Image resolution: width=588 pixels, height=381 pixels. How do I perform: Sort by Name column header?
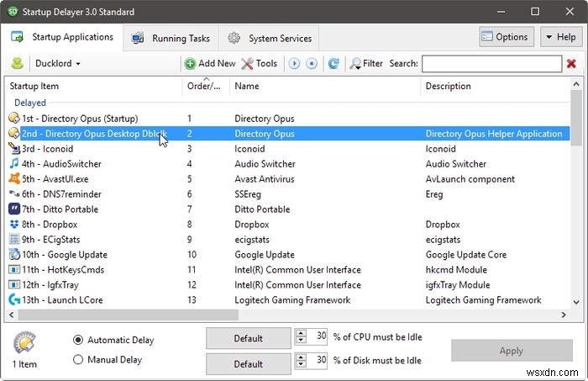point(325,86)
